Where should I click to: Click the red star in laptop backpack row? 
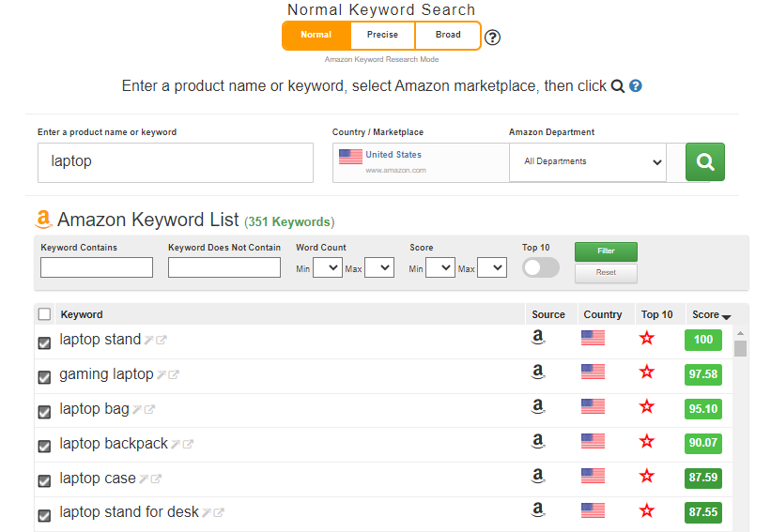click(x=647, y=442)
